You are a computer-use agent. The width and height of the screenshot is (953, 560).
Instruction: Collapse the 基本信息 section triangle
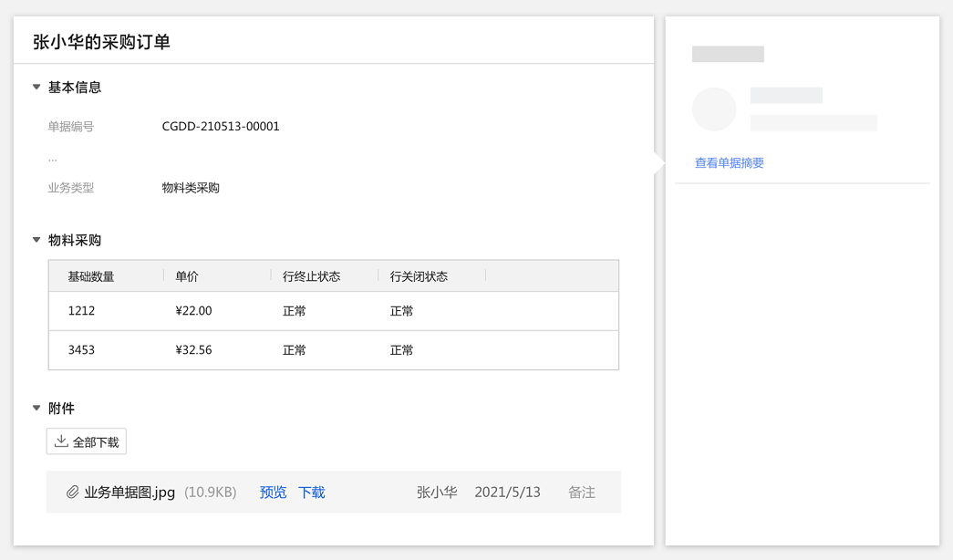[36, 88]
